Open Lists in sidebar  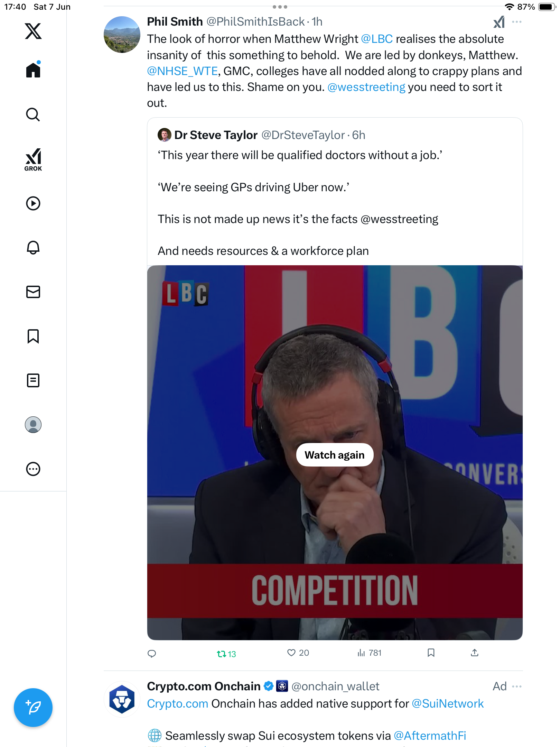tap(33, 380)
